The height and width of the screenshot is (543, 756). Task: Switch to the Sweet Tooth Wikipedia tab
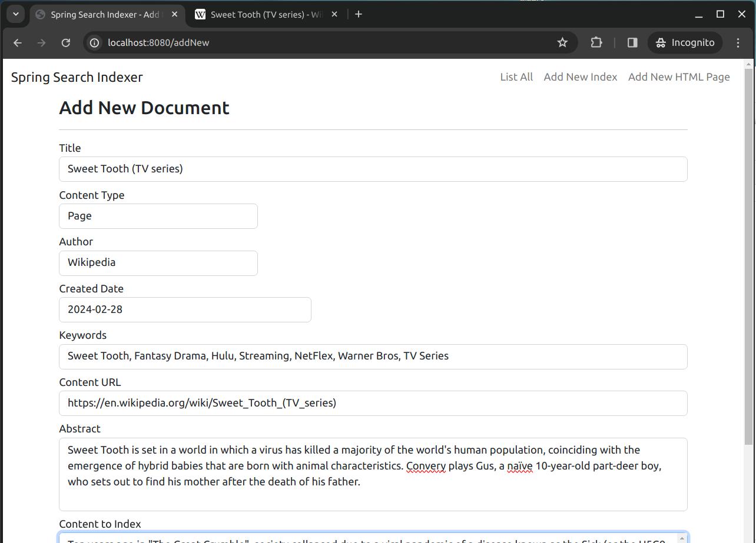[265, 15]
